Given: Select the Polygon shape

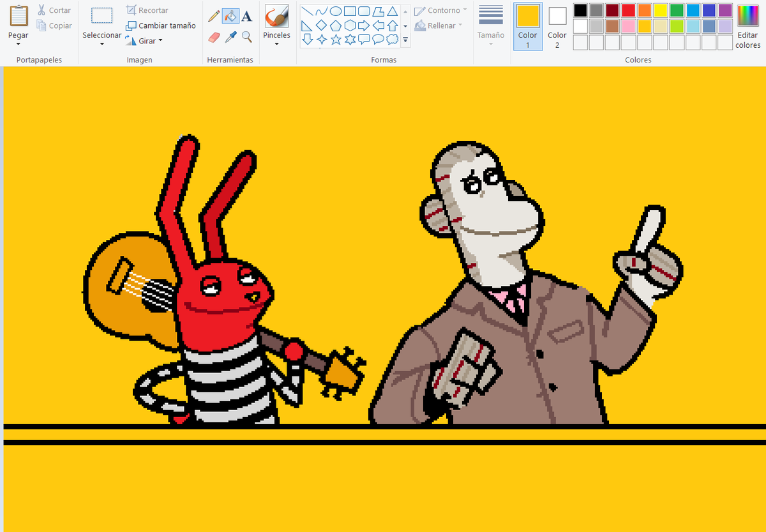Looking at the screenshot, I should pyautogui.click(x=379, y=11).
